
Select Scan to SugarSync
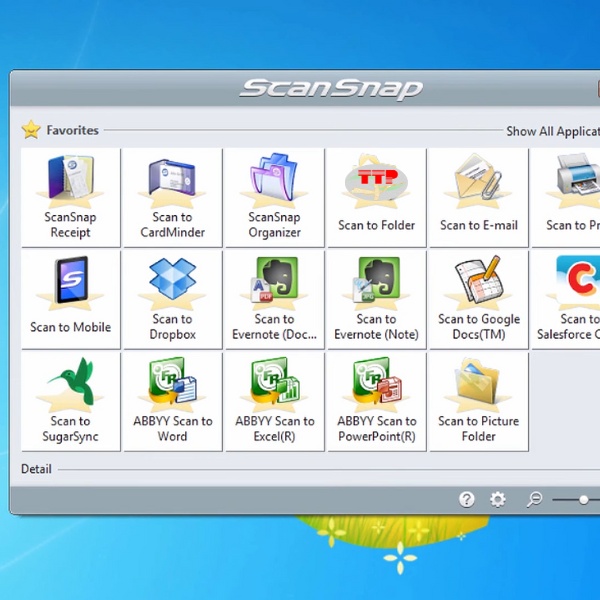[x=70, y=401]
